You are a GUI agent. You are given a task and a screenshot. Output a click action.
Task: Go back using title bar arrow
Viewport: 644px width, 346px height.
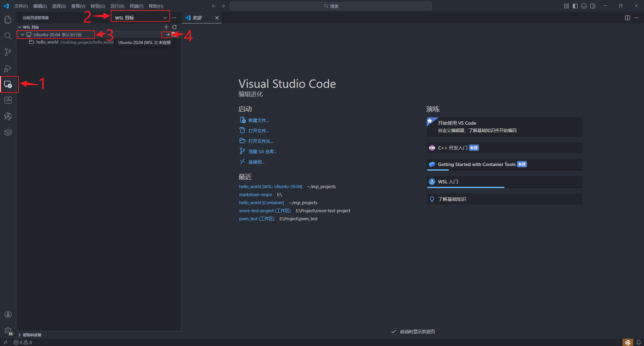click(x=214, y=6)
